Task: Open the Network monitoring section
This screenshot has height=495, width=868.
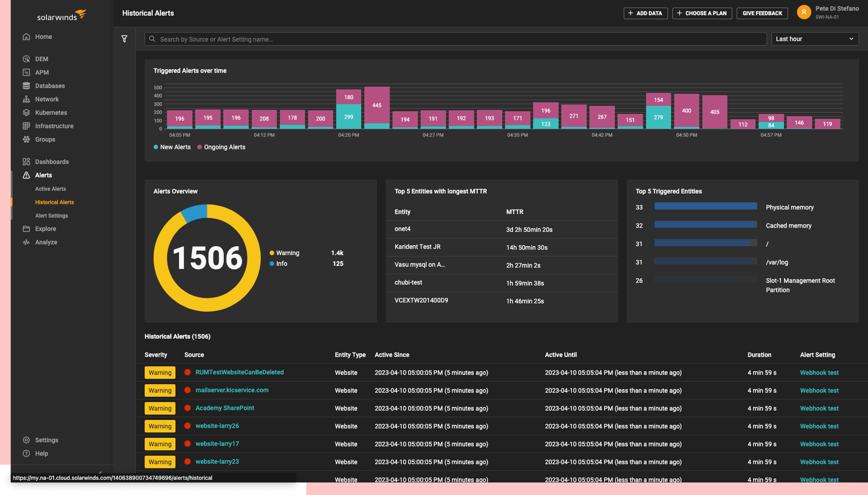Action: click(x=47, y=99)
